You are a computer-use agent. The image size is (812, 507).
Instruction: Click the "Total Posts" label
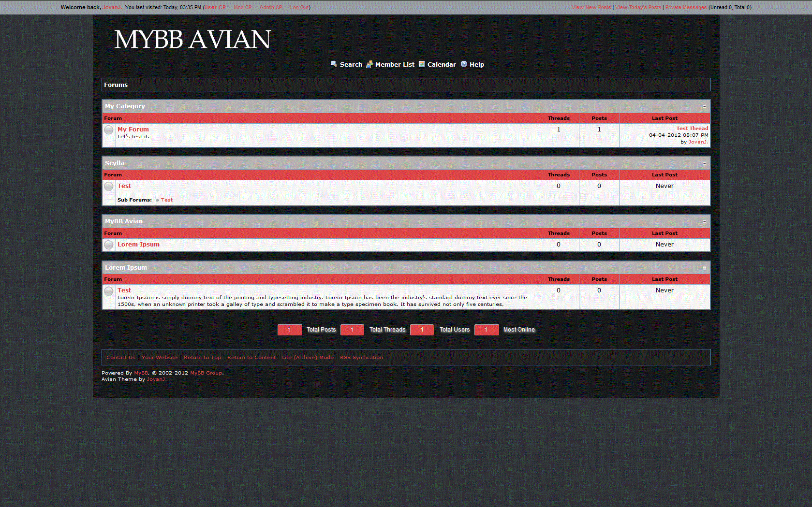click(x=321, y=330)
